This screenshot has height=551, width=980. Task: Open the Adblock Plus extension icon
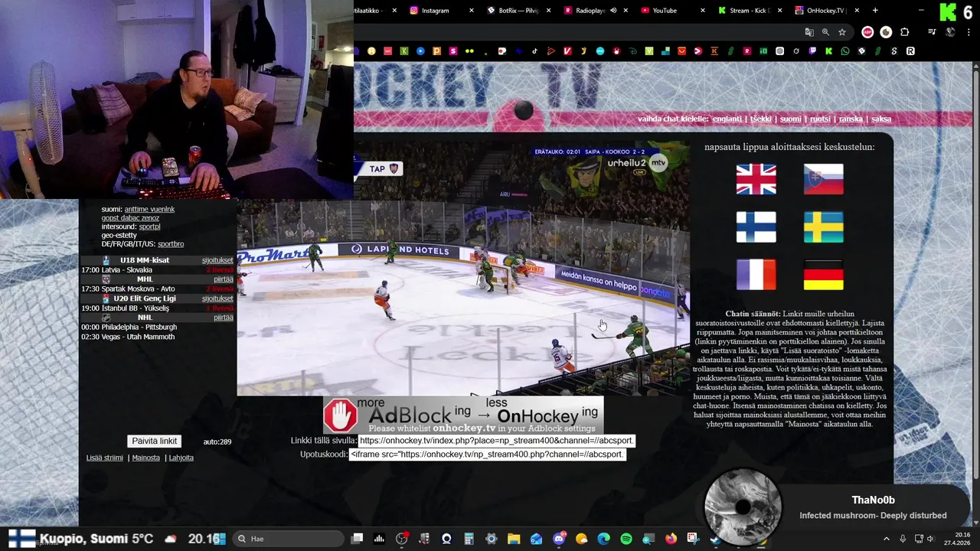point(867,32)
